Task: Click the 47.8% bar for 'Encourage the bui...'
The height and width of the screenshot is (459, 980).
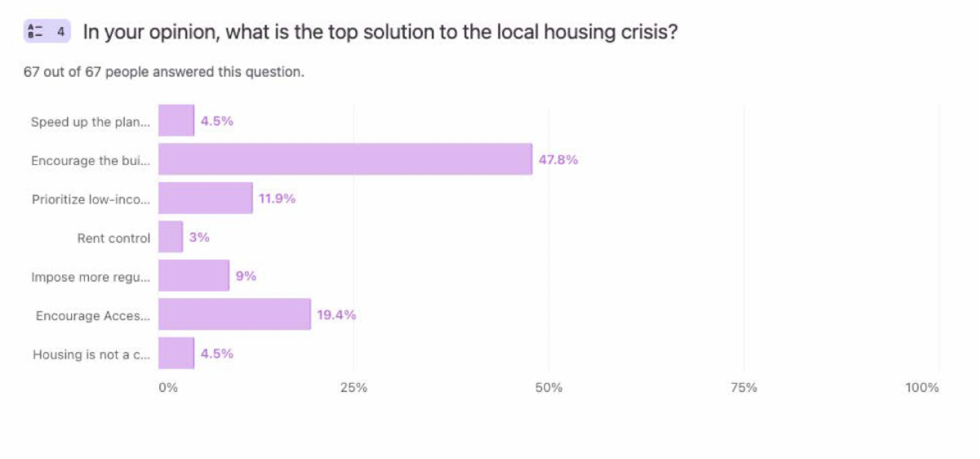Action: 345,159
